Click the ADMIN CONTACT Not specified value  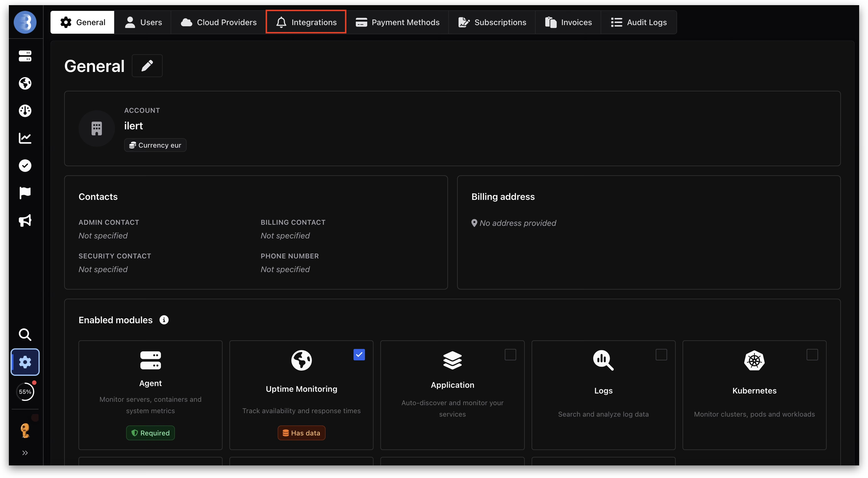coord(103,236)
